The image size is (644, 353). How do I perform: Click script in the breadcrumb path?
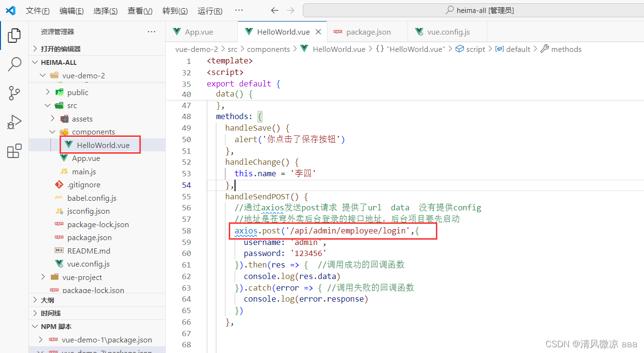point(471,49)
